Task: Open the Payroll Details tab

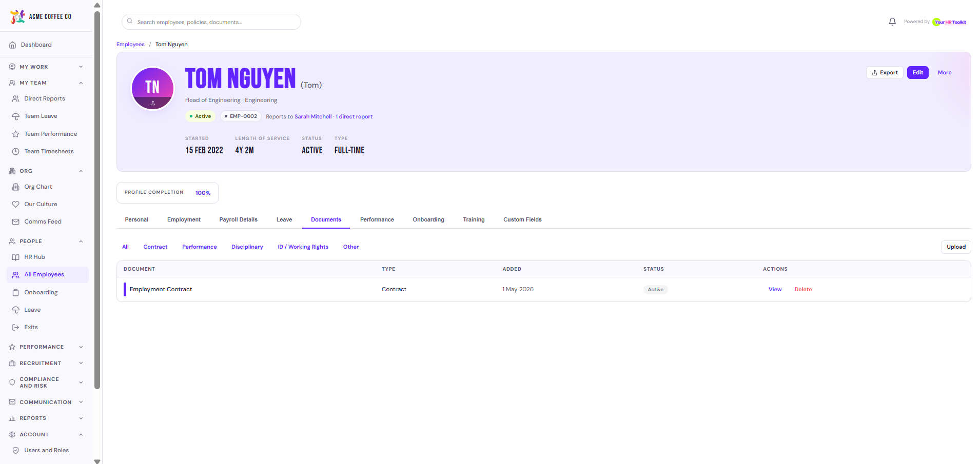Action: (239, 219)
